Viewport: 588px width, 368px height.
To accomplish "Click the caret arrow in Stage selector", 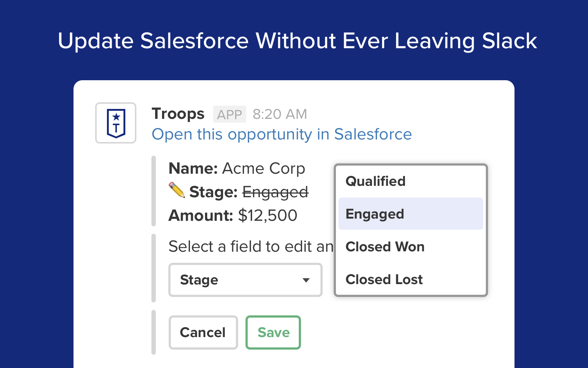I will point(306,280).
